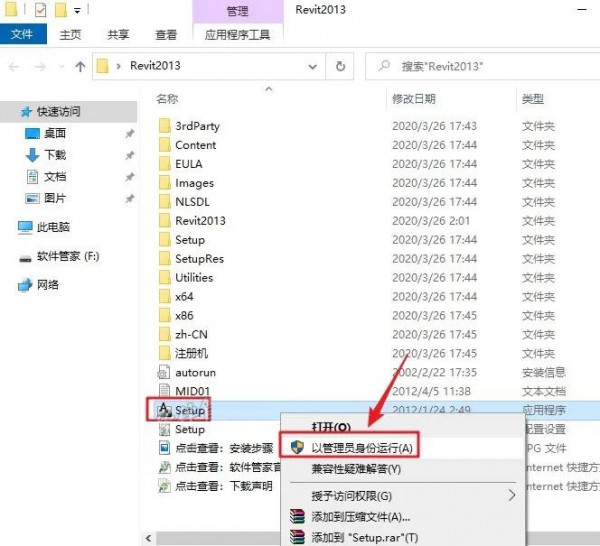Select the MID01 text document icon
The image size is (600, 546).
(164, 391)
